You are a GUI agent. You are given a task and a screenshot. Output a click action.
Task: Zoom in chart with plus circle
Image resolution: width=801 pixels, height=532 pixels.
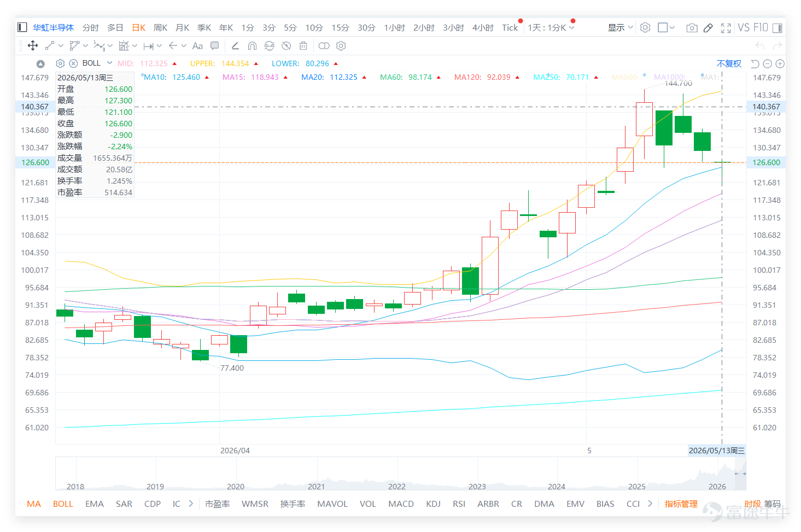[x=780, y=64]
